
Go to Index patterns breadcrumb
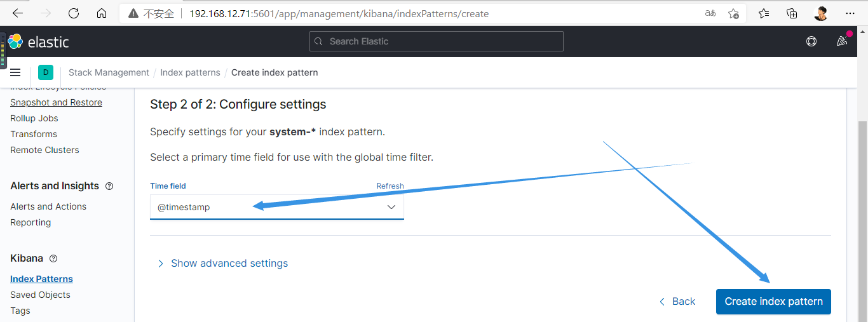190,72
